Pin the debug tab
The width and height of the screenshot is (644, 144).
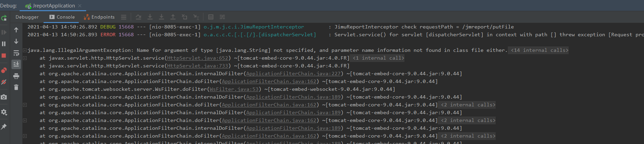pyautogui.click(x=4, y=126)
